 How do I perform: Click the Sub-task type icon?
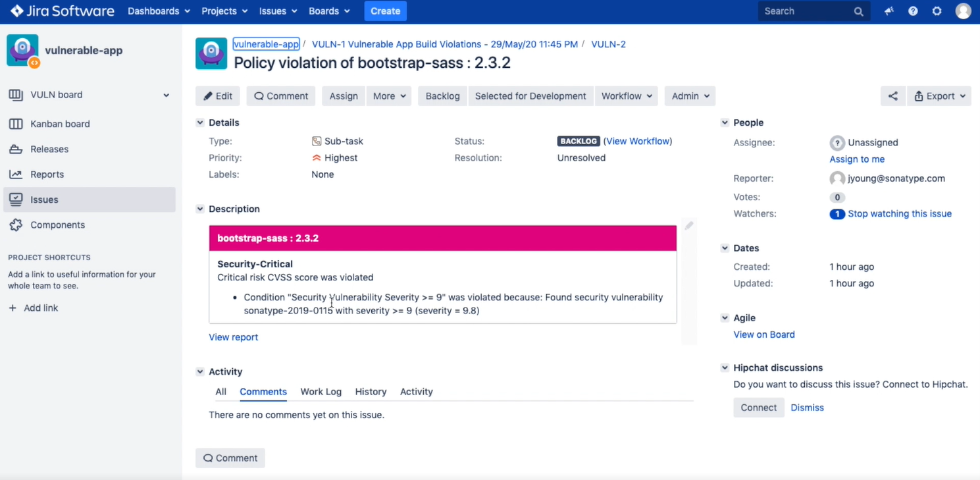click(x=317, y=141)
